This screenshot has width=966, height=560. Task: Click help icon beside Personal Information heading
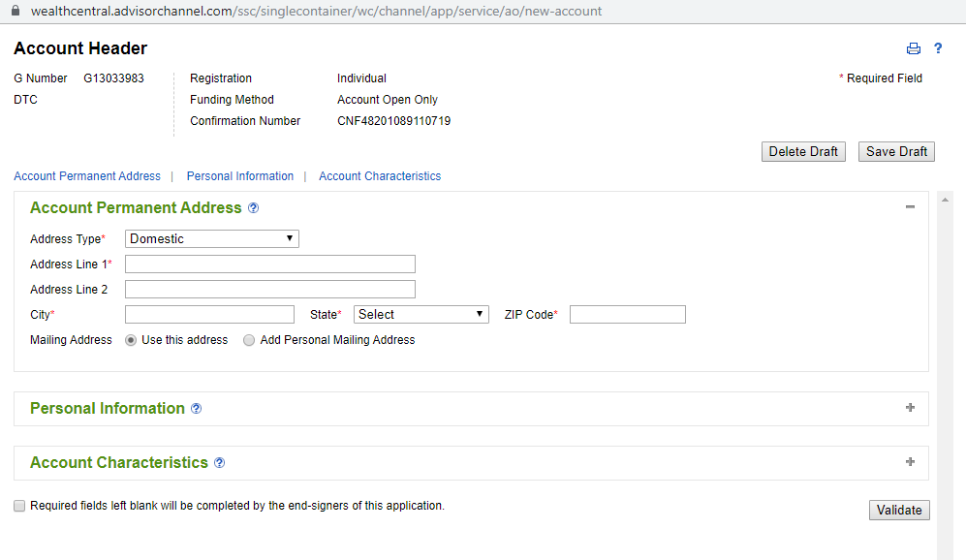197,409
